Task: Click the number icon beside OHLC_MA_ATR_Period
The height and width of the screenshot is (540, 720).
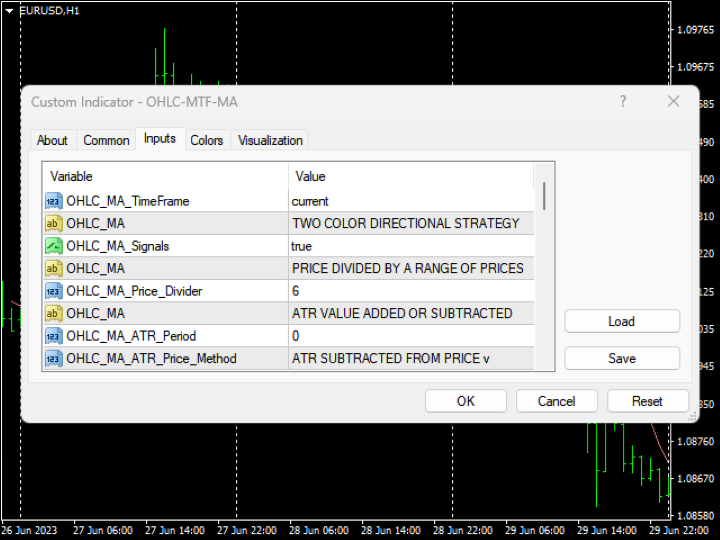Action: [x=54, y=336]
